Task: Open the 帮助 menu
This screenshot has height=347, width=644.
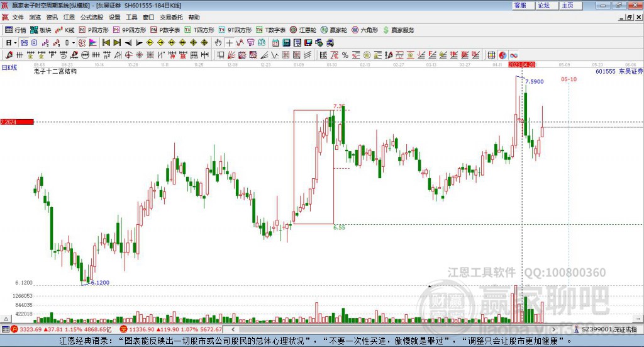Action: click(x=194, y=17)
